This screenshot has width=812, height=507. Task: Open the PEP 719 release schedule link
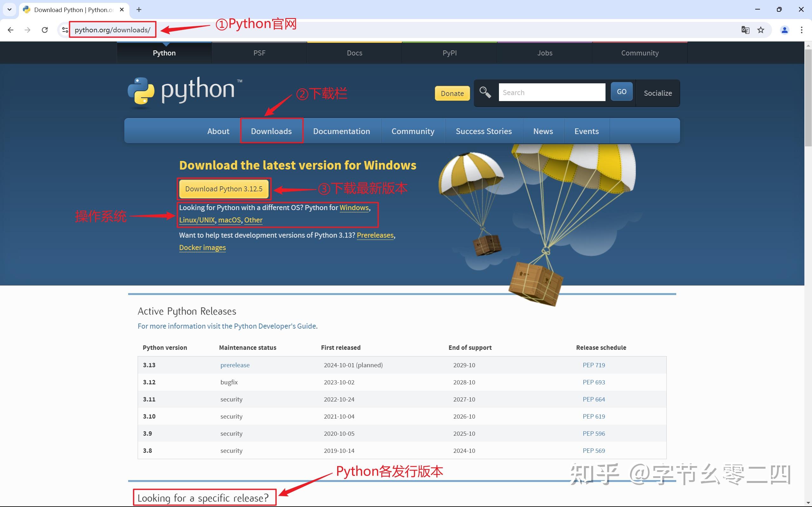(593, 365)
